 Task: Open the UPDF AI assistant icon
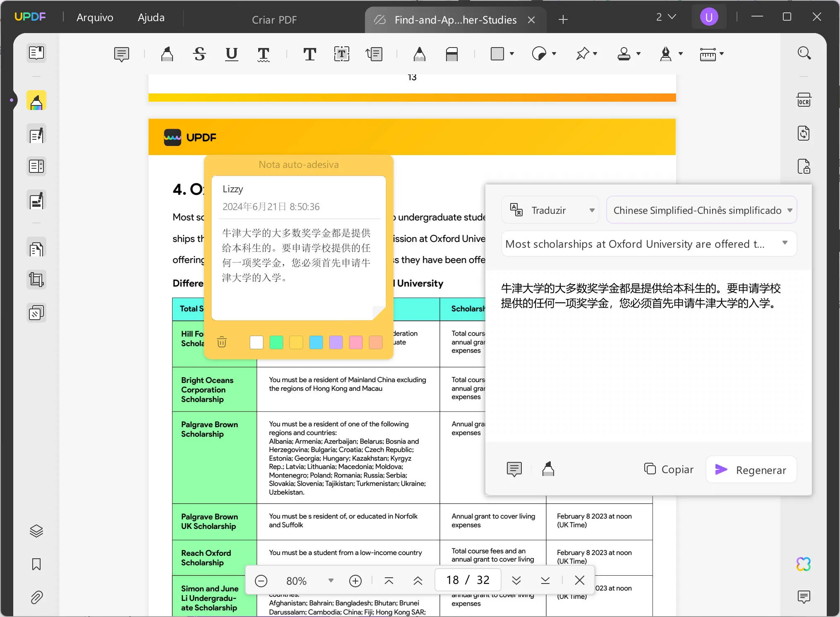(x=804, y=564)
